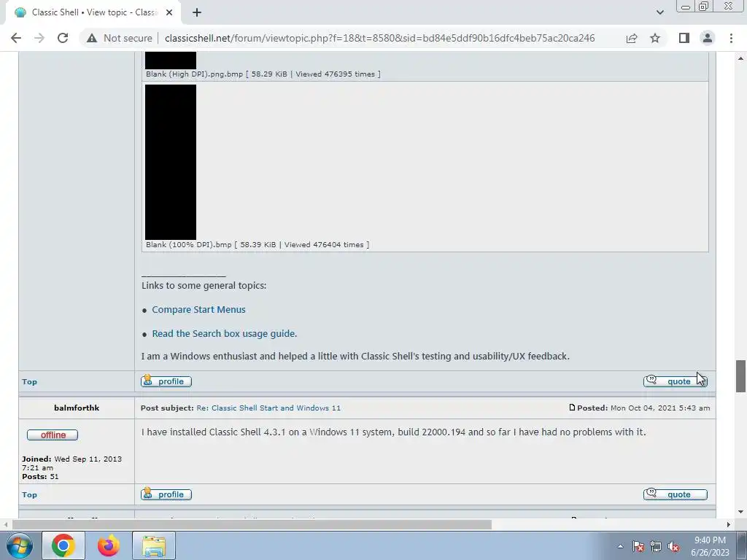Click Top link above balmforthk's post

(x=29, y=382)
